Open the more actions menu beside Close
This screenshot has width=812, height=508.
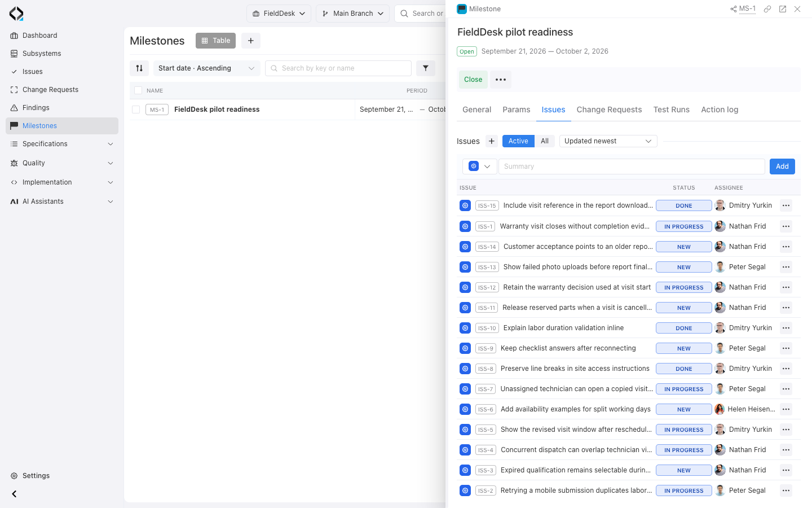501,80
